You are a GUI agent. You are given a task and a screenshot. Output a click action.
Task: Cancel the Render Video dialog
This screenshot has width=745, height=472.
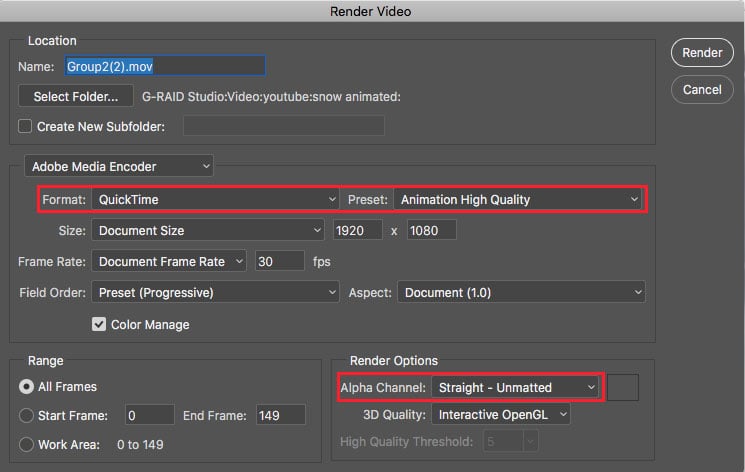click(x=702, y=89)
